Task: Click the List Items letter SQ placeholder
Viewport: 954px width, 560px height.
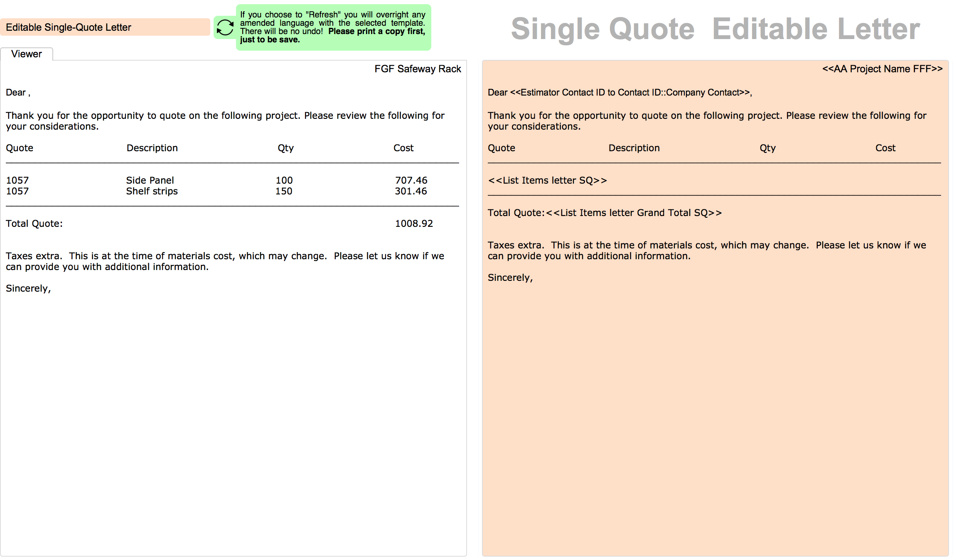Action: (x=547, y=180)
